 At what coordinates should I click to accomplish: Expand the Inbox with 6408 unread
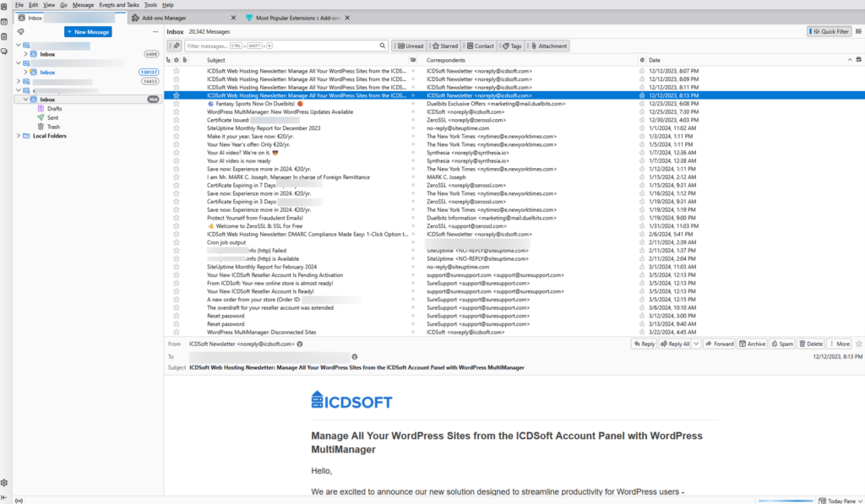click(25, 54)
